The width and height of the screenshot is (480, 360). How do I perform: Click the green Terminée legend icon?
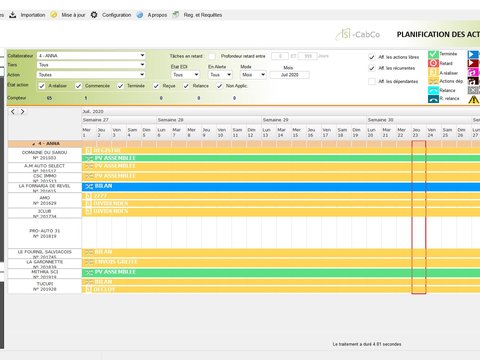click(x=433, y=54)
